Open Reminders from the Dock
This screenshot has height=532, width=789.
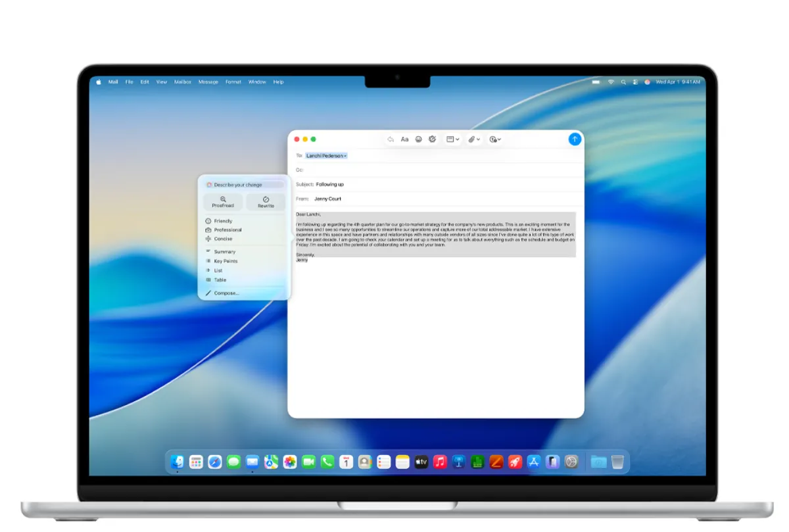pos(384,462)
